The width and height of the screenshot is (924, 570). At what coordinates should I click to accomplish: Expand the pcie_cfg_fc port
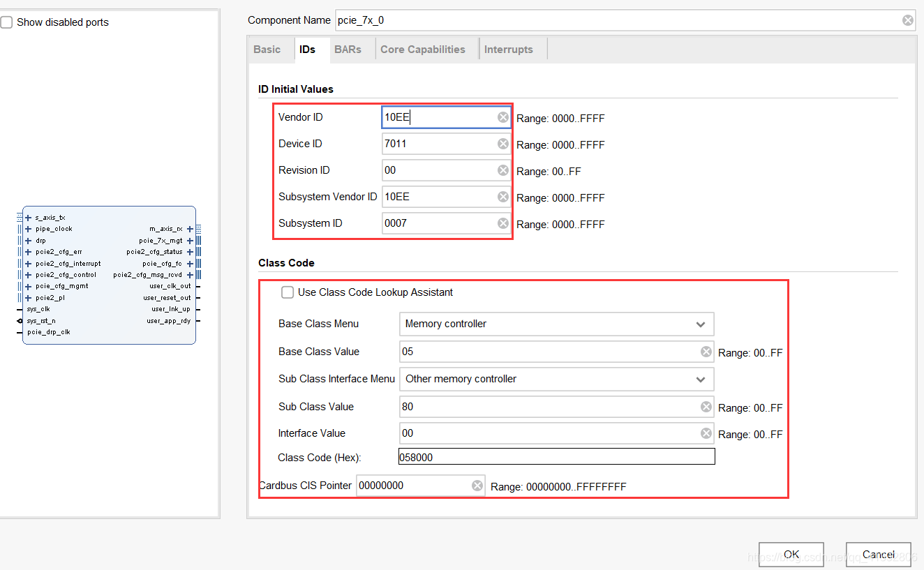coord(190,264)
